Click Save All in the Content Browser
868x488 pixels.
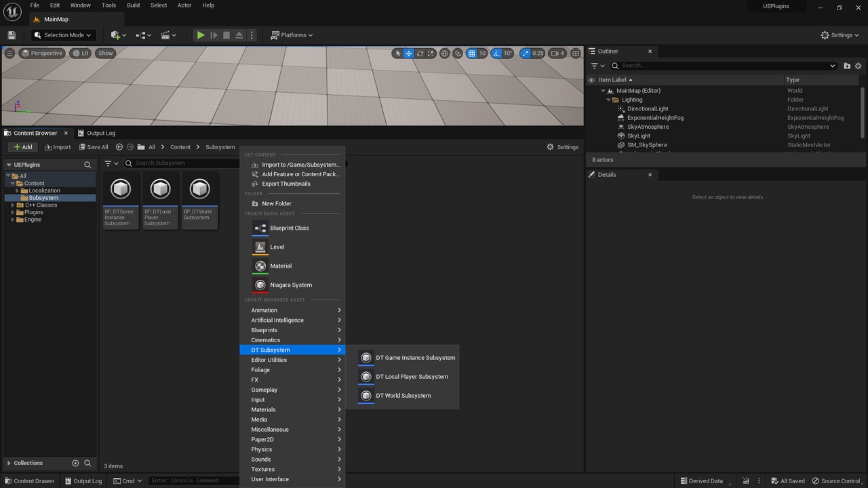(x=93, y=147)
